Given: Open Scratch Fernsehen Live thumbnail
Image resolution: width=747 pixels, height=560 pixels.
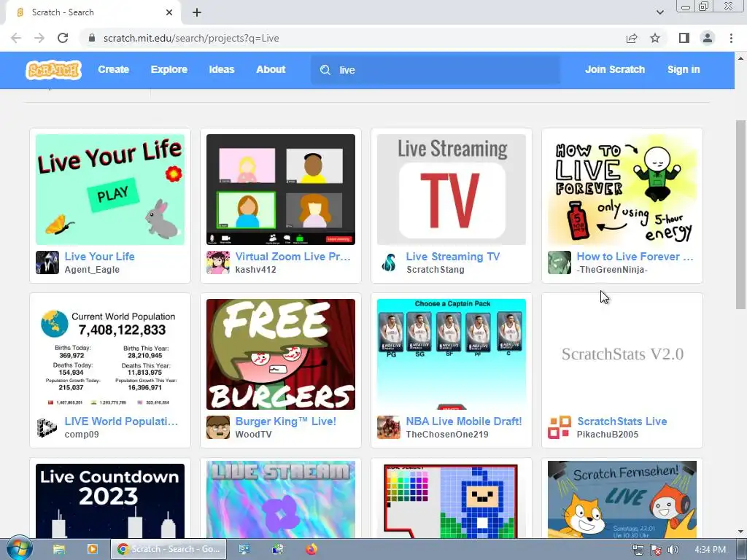Looking at the screenshot, I should pos(622,499).
